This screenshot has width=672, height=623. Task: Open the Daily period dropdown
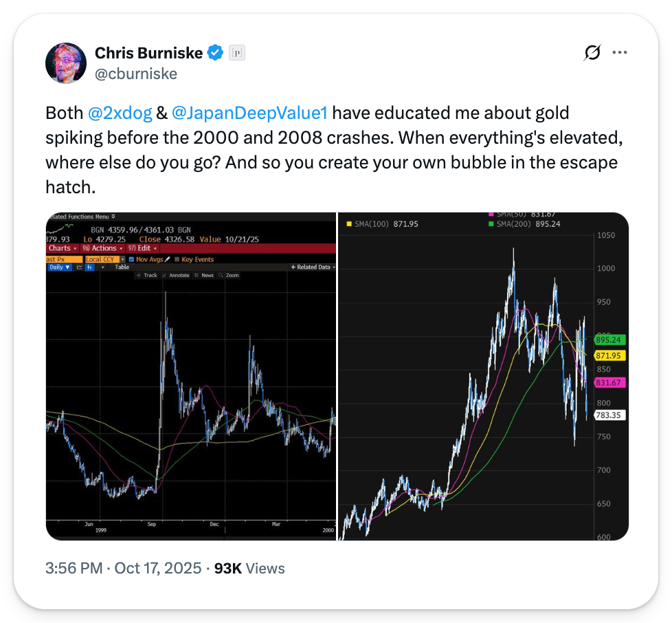tap(59, 267)
